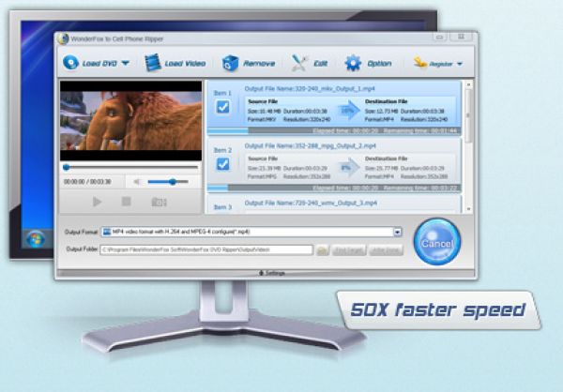Click the Item 1 conversion progress arrow

pos(348,111)
